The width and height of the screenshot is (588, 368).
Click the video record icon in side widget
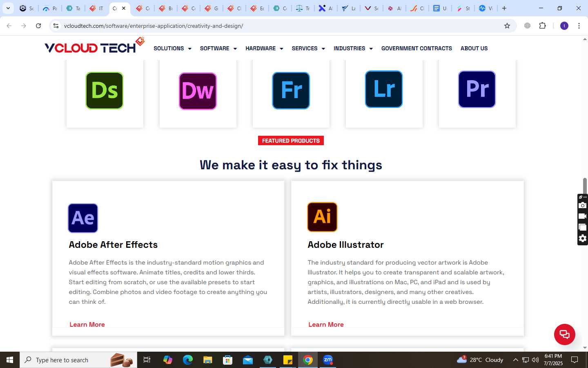tap(583, 216)
